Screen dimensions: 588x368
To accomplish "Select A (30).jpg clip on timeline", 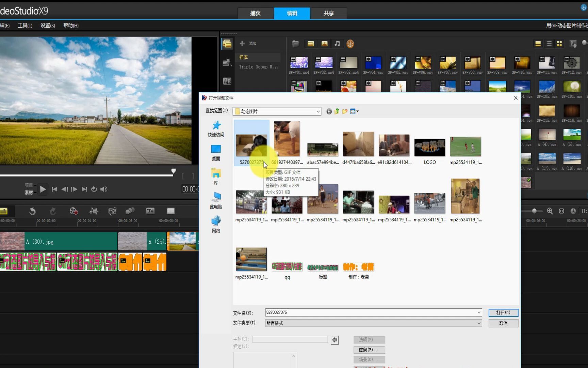I will pos(59,241).
